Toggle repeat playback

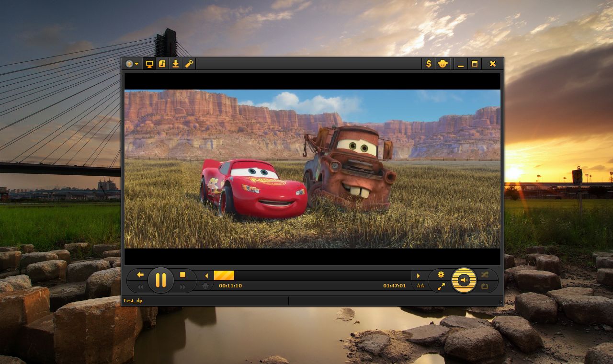point(485,287)
